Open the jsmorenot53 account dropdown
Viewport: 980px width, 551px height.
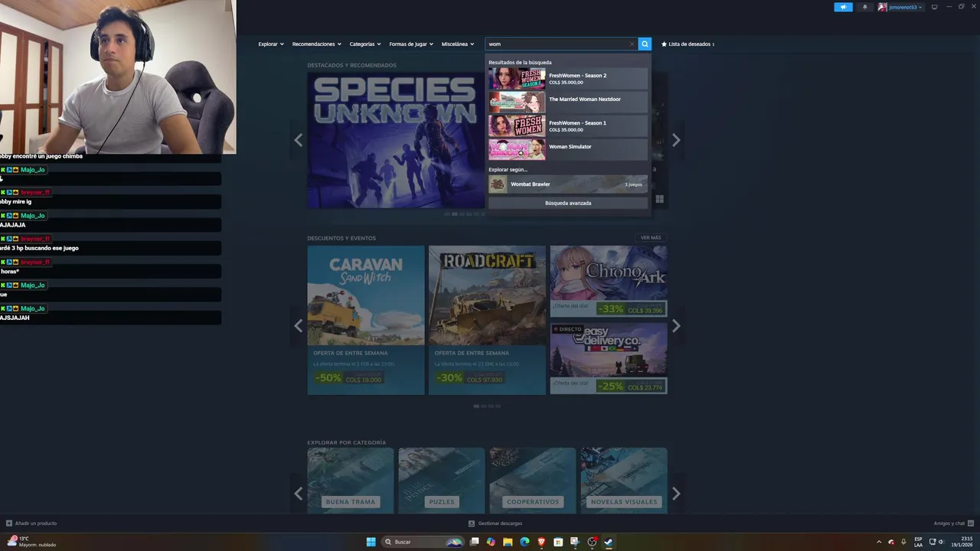click(905, 7)
